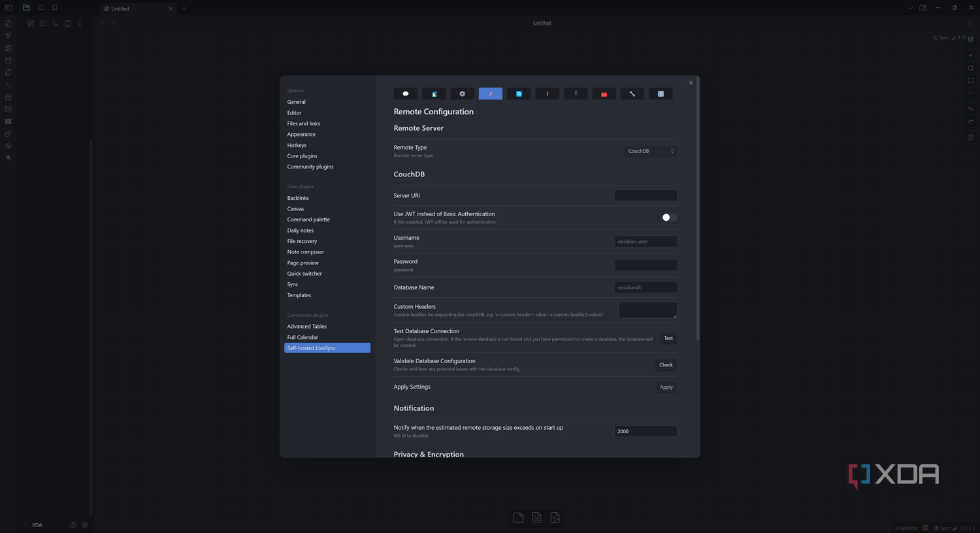
Task: Open the canvas ribbon icon with four squares
Action: coord(8,48)
